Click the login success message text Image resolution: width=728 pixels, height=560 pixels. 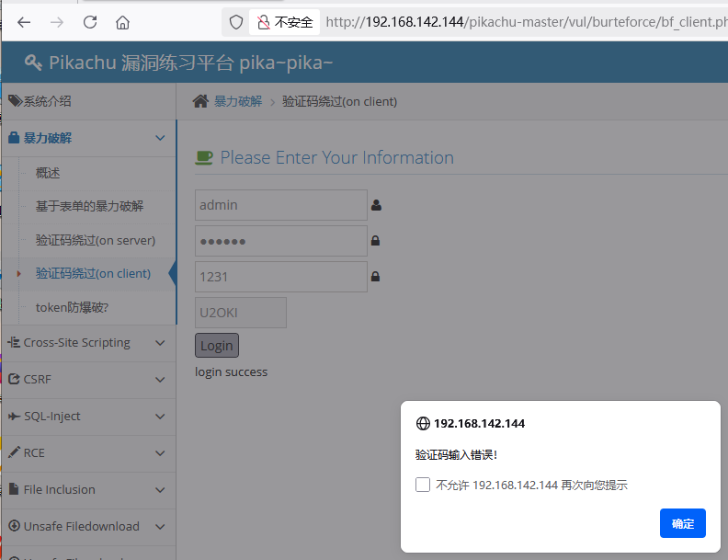[x=232, y=371]
